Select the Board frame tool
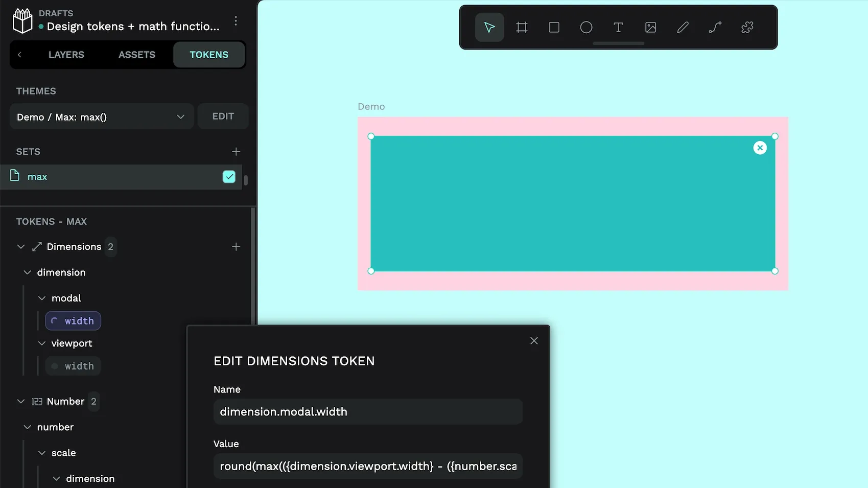This screenshot has width=868, height=488. coord(522,27)
